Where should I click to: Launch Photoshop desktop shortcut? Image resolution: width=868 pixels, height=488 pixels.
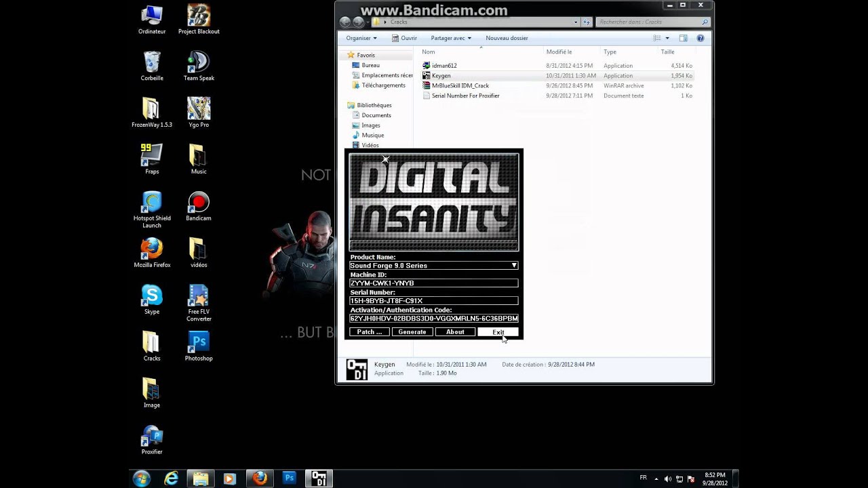point(199,347)
